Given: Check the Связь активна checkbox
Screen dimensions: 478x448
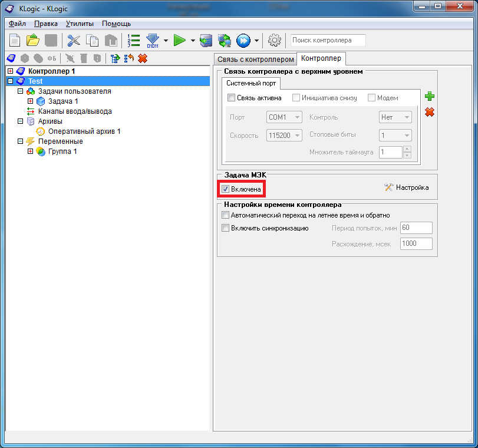Looking at the screenshot, I should [230, 98].
